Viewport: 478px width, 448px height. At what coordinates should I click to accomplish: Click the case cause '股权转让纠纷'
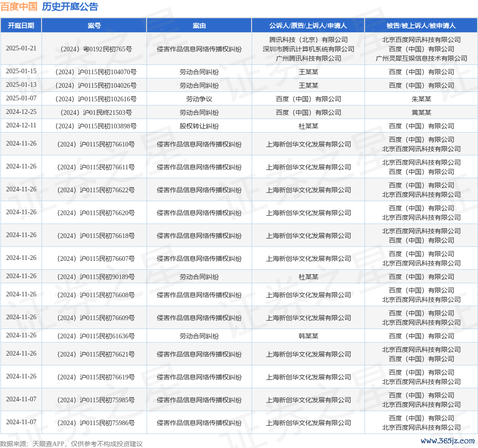click(x=199, y=126)
